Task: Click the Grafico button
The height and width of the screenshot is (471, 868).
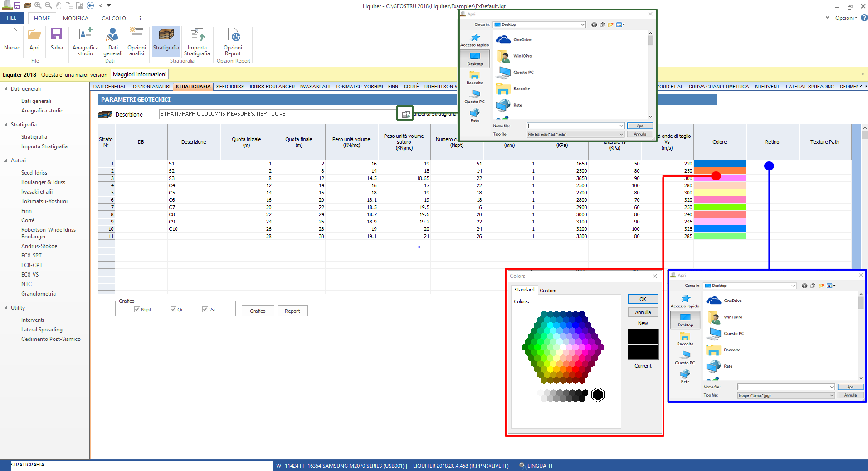Action: [x=258, y=311]
